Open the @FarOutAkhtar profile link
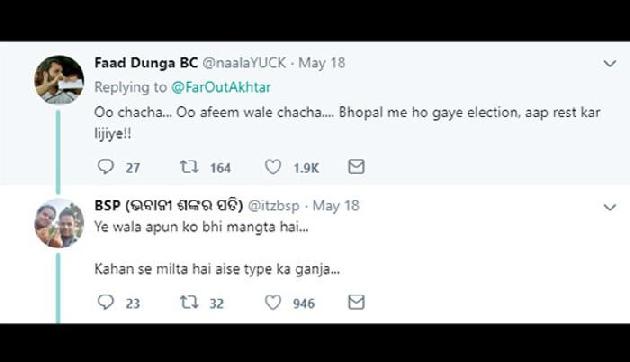Viewport: 630px width, 362px height. (x=221, y=87)
